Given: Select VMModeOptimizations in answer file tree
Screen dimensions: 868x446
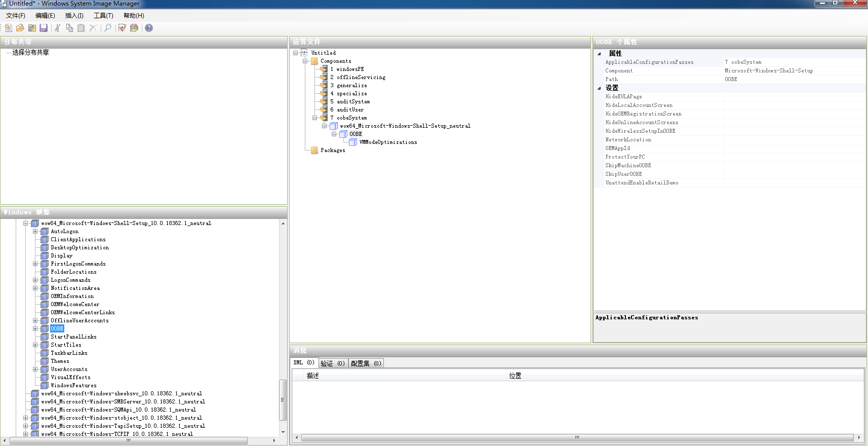Looking at the screenshot, I should [388, 142].
